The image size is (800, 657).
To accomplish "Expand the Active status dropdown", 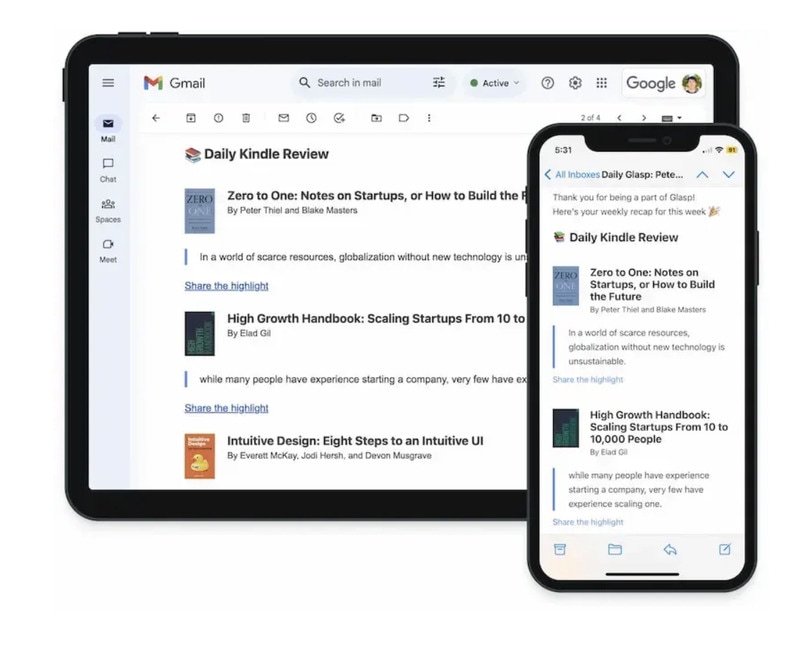I will 496,83.
